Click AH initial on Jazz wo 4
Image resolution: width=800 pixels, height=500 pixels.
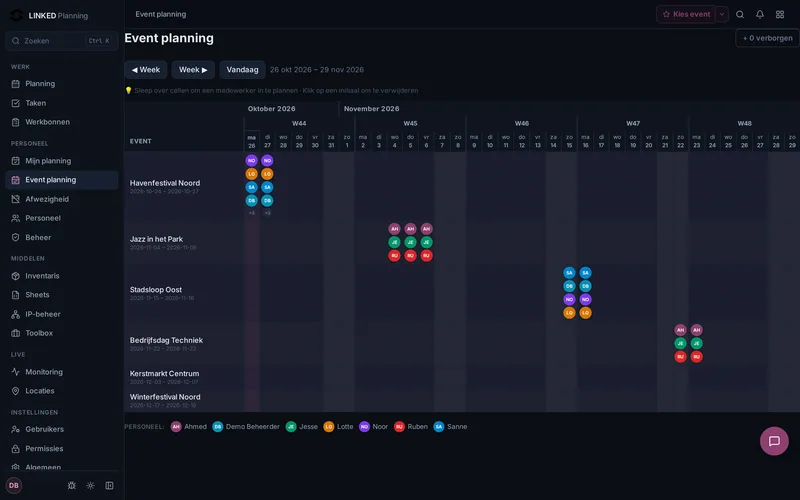tap(394, 229)
